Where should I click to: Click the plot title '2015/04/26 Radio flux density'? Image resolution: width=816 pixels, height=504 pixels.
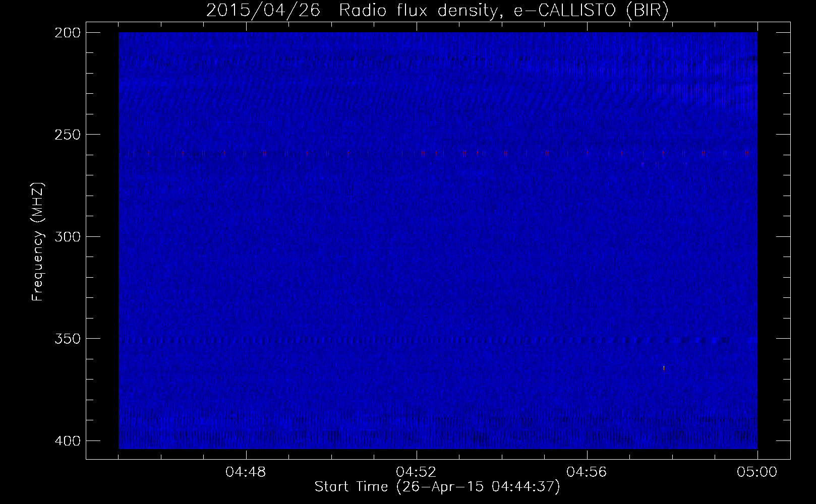tap(437, 10)
